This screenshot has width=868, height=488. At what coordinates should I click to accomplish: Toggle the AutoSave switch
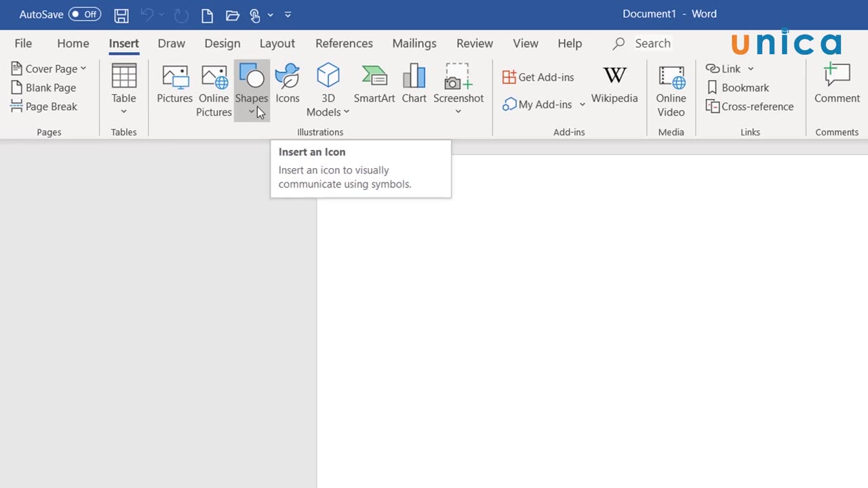pos(84,14)
